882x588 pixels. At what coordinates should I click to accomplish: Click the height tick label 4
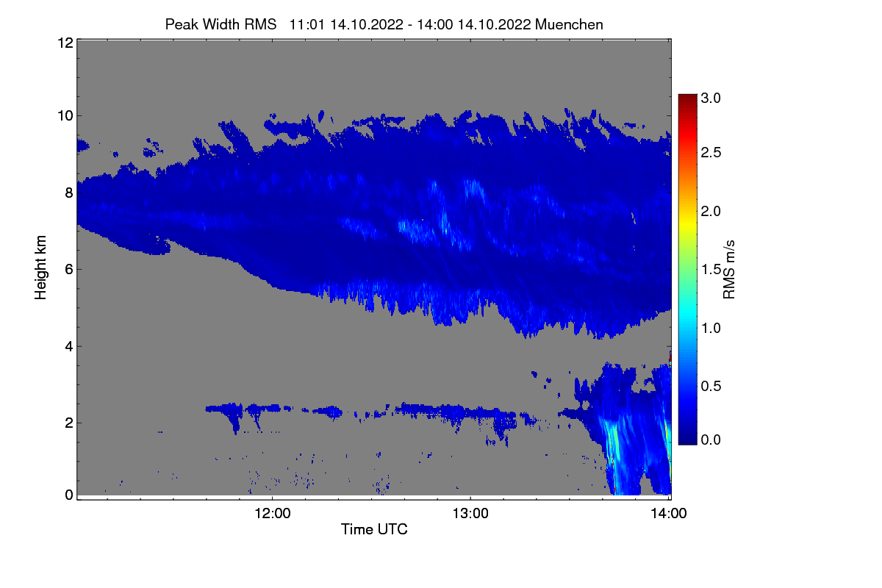click(x=68, y=346)
